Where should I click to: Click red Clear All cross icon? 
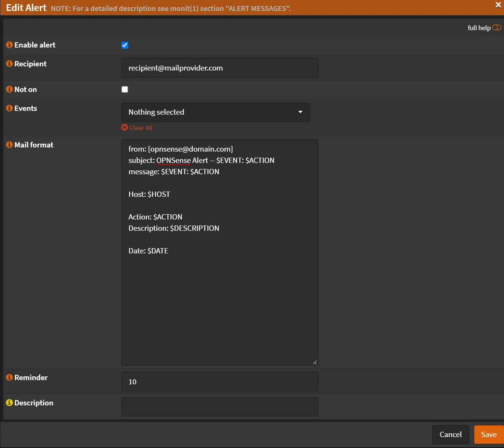tap(125, 127)
